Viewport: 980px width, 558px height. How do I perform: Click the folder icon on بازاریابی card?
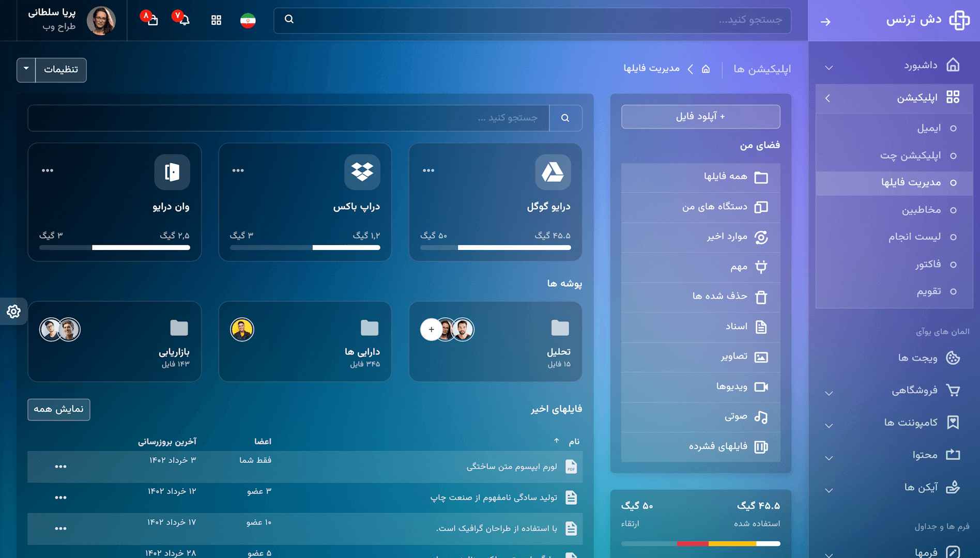[179, 328]
